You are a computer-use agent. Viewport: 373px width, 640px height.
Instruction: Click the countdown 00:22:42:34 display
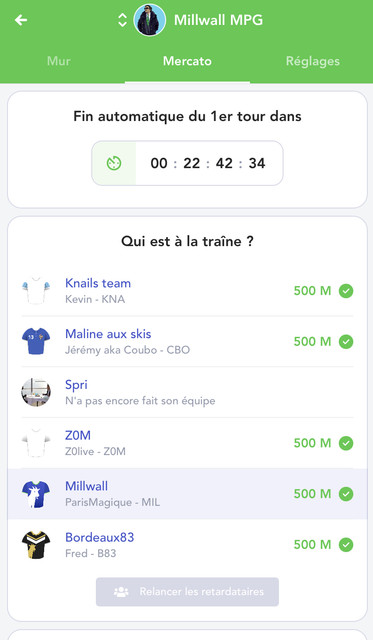click(208, 163)
